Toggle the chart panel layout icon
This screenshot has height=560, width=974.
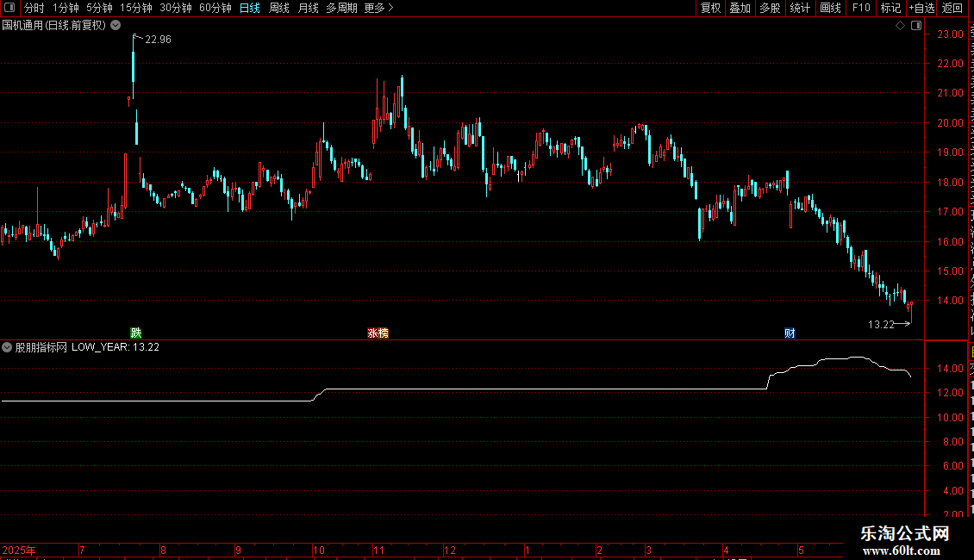(x=916, y=26)
